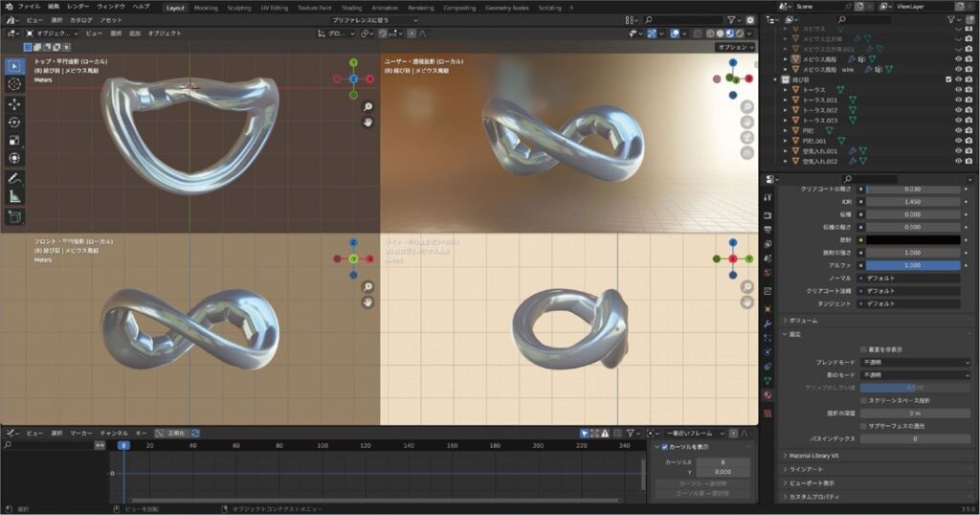Open the Output properties tab icon
Viewport: 980px width, 515px height.
click(768, 230)
